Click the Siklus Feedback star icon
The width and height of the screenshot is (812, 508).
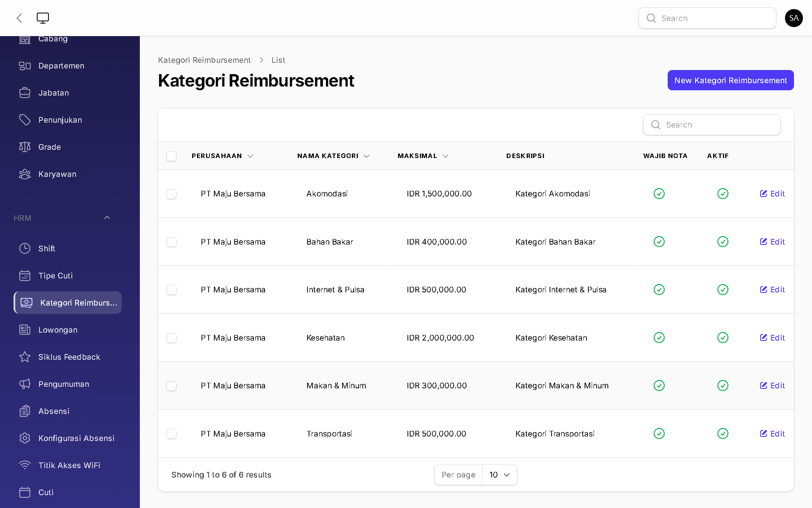pyautogui.click(x=25, y=357)
